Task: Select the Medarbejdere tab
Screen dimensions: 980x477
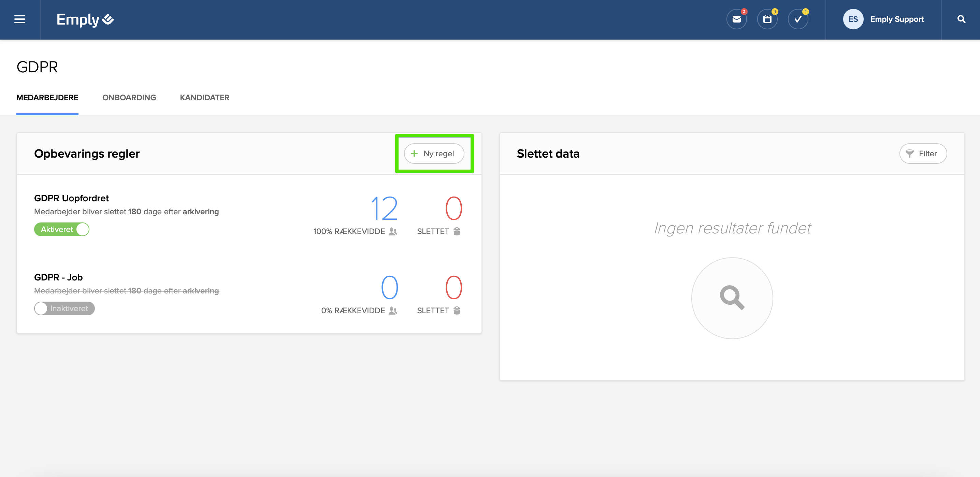Action: [x=47, y=98]
